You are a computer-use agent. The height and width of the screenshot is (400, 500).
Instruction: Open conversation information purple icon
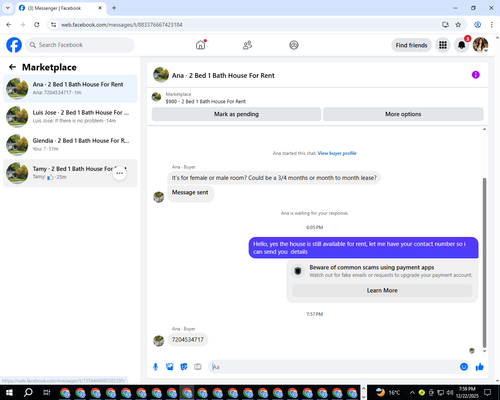(476, 75)
